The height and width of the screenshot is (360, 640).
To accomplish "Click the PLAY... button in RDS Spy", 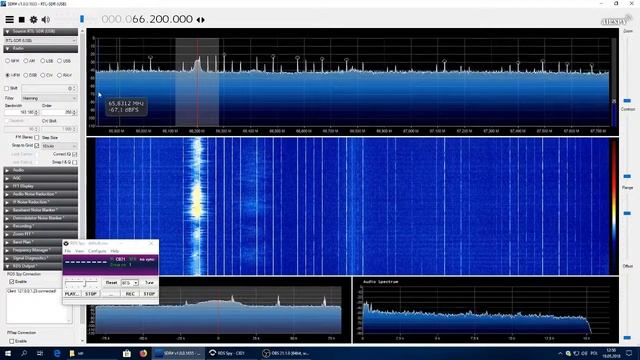I will tap(72, 294).
